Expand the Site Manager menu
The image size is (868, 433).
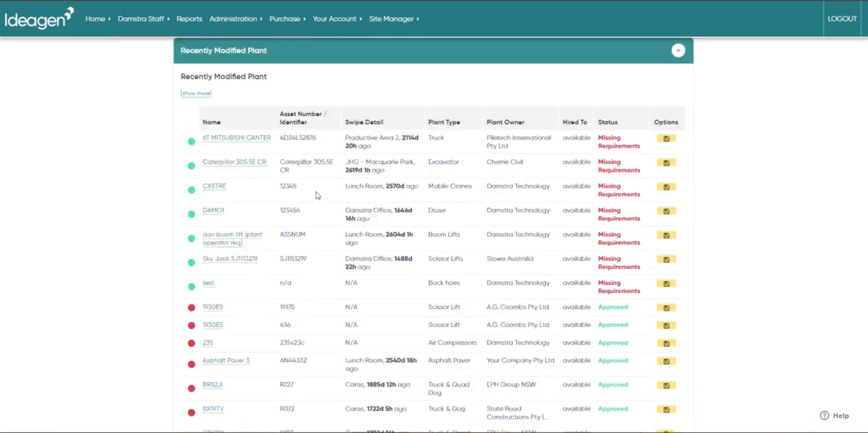[394, 19]
